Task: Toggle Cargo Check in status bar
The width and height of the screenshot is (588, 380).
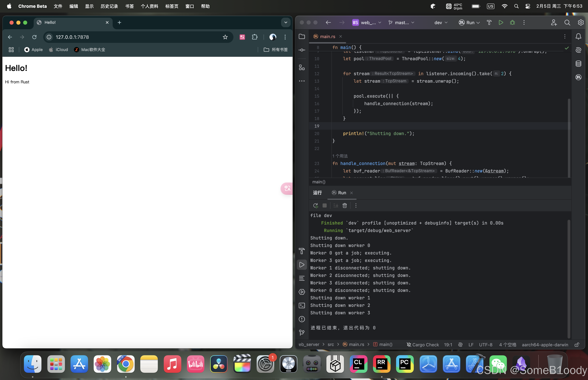Action: click(x=422, y=345)
